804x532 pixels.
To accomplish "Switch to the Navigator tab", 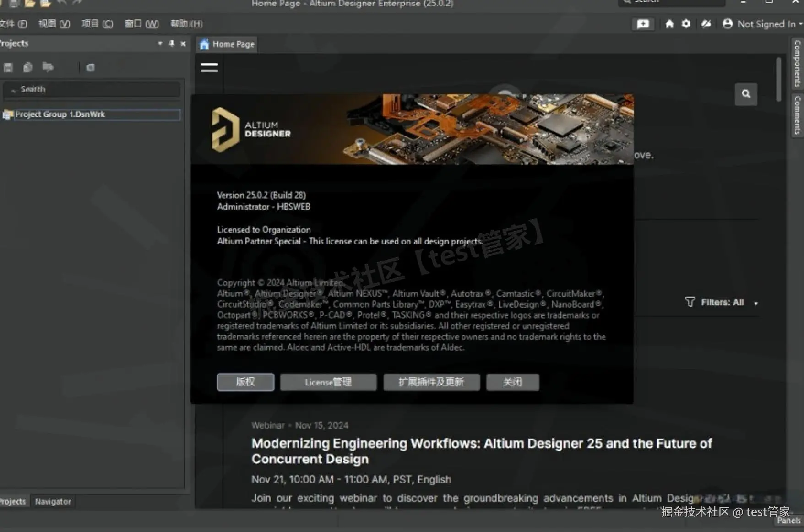I will pyautogui.click(x=53, y=501).
